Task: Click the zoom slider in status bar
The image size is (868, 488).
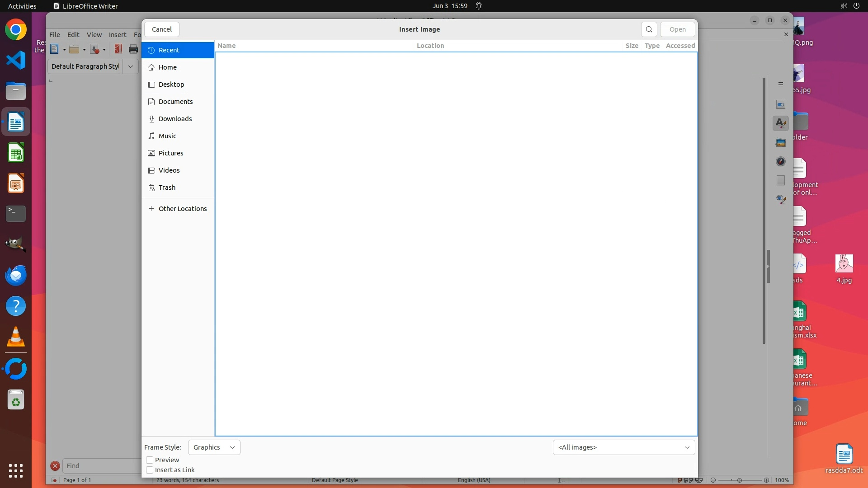Action: coord(740,480)
